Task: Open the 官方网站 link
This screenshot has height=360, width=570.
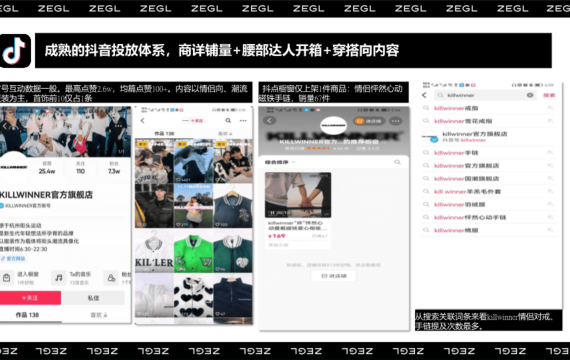Action: 13,259
